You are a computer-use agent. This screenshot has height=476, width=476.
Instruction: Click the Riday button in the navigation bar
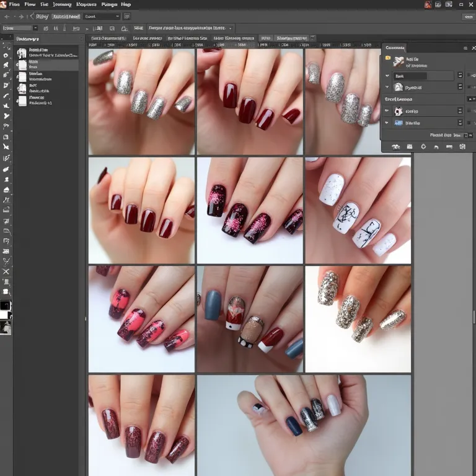pos(42,16)
